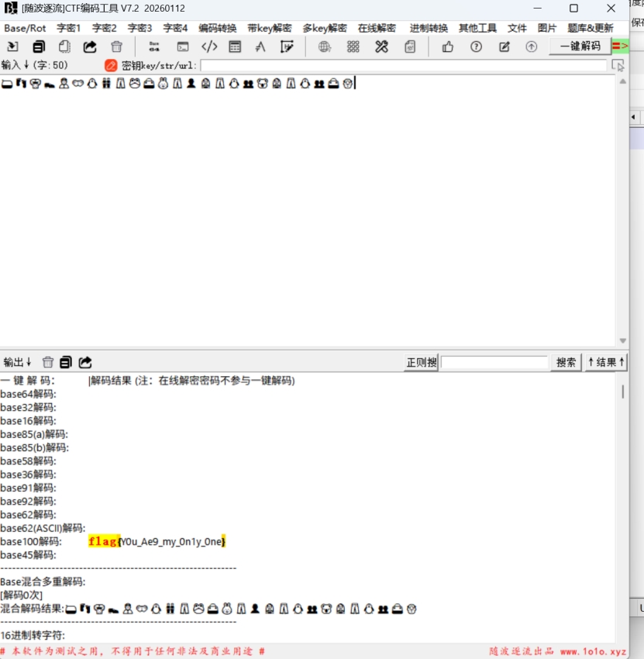Click the cursor-select icon right of key field
The height and width of the screenshot is (659, 644).
[618, 66]
